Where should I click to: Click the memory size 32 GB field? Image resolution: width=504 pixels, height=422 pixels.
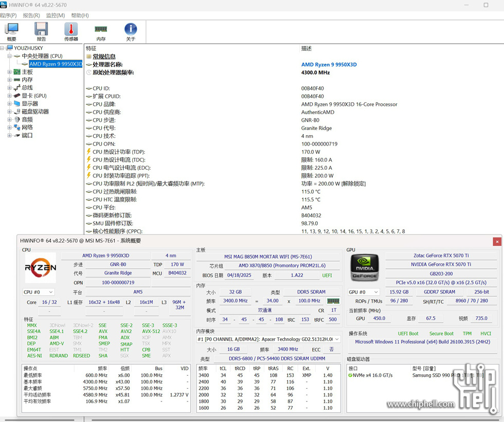236,292
